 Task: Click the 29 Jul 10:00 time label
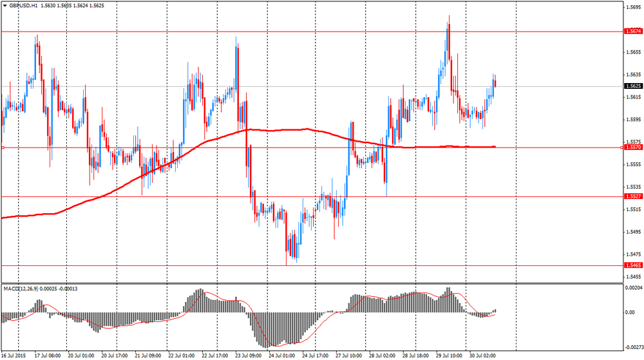tap(450, 355)
